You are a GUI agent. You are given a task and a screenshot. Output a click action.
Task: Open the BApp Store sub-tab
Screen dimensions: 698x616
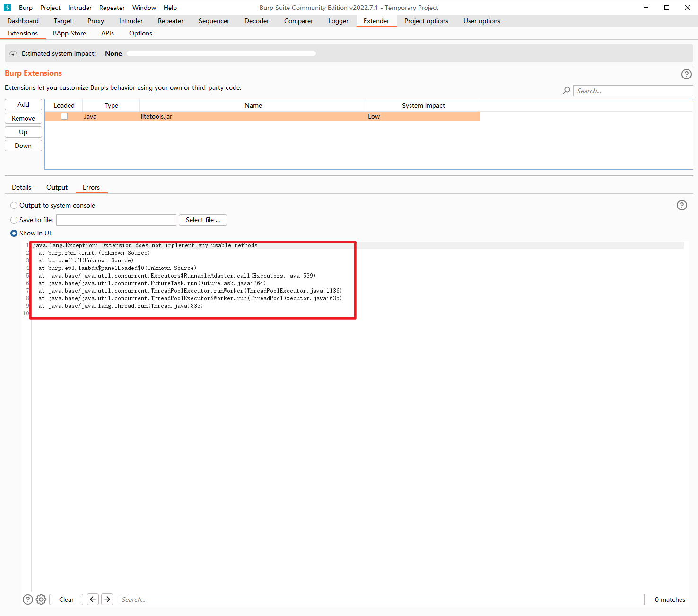[x=70, y=33]
